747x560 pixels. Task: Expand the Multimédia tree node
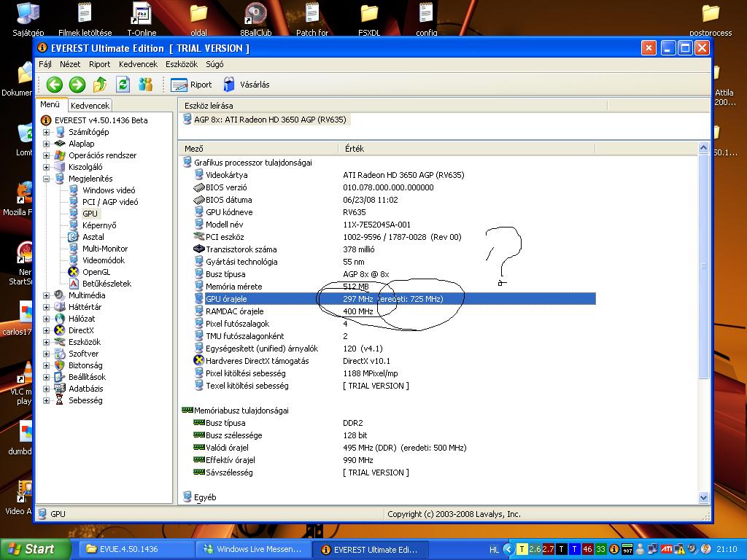(46, 295)
